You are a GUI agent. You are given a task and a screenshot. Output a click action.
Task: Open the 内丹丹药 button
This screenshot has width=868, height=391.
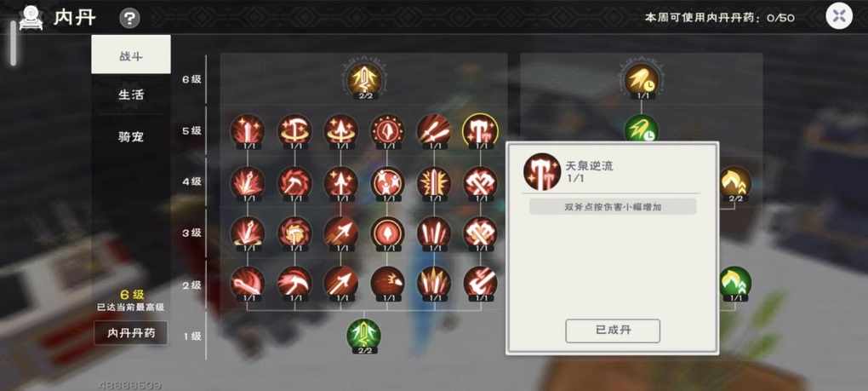tap(131, 333)
